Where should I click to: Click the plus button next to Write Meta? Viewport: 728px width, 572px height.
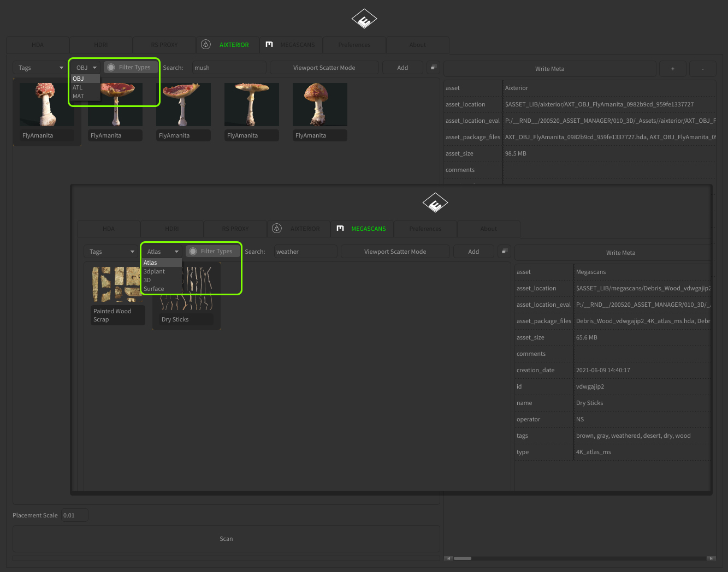pyautogui.click(x=672, y=68)
